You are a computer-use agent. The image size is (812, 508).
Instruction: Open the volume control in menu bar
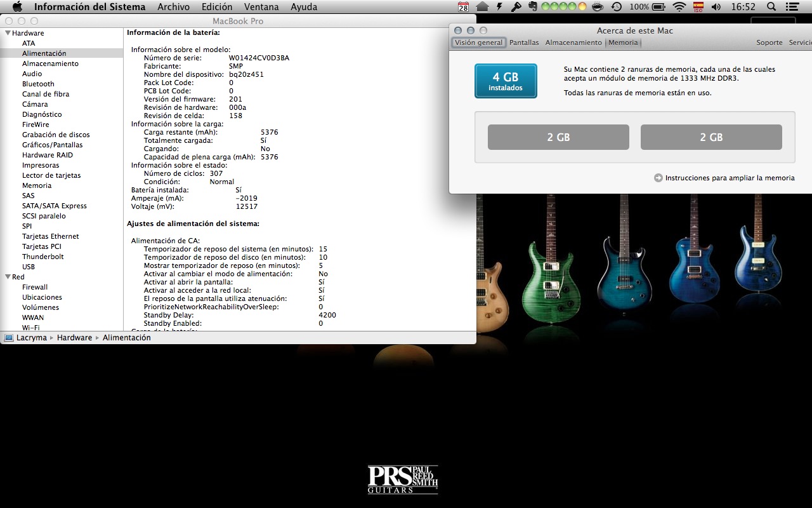pos(716,7)
